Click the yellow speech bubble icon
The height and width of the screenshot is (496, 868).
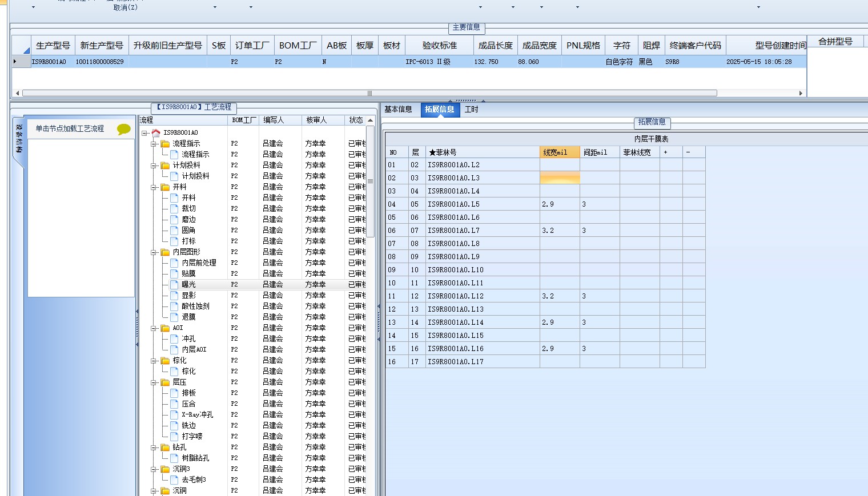[x=123, y=129]
